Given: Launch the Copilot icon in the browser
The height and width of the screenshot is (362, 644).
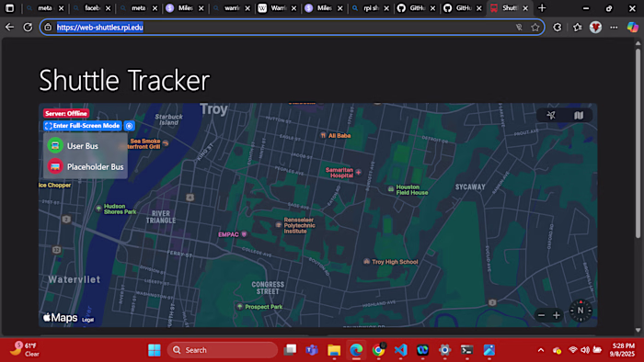Looking at the screenshot, I should (633, 28).
